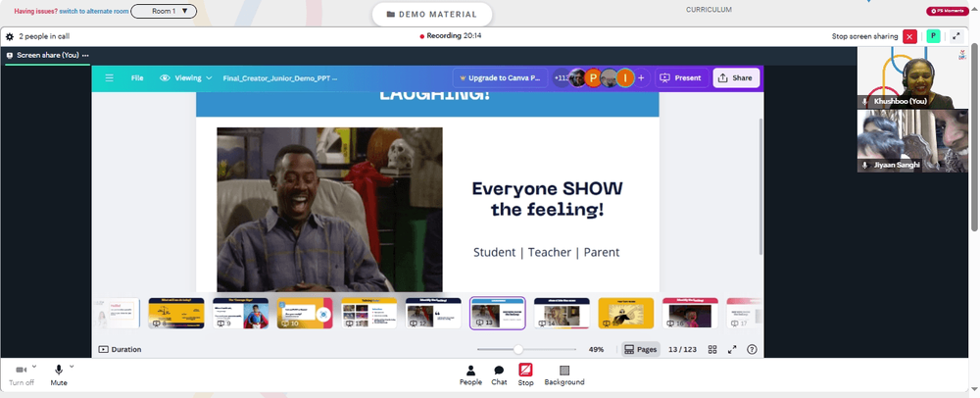The height and width of the screenshot is (398, 980).
Task: Open the People panel
Action: tap(470, 374)
